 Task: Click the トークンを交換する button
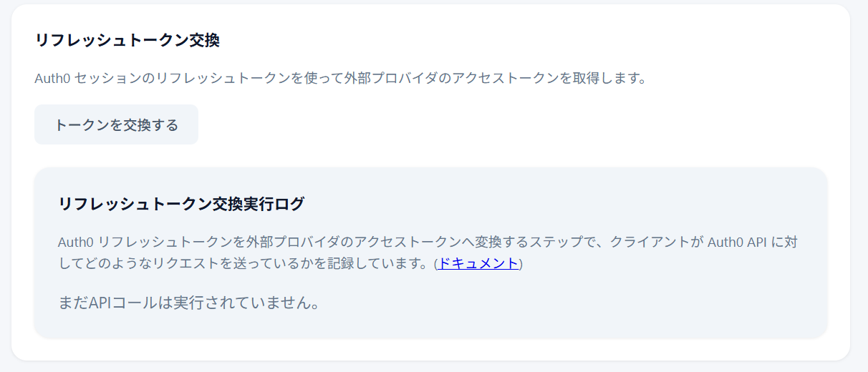point(116,125)
